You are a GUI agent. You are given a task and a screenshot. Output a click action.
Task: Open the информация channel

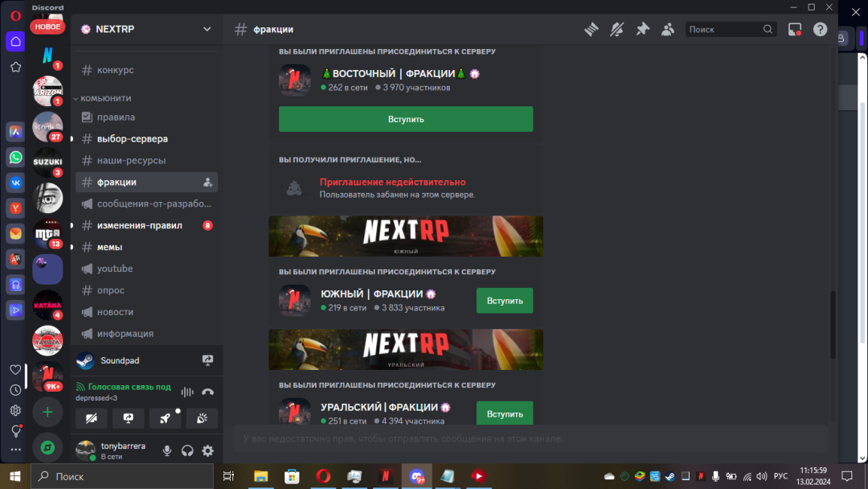pos(147,334)
